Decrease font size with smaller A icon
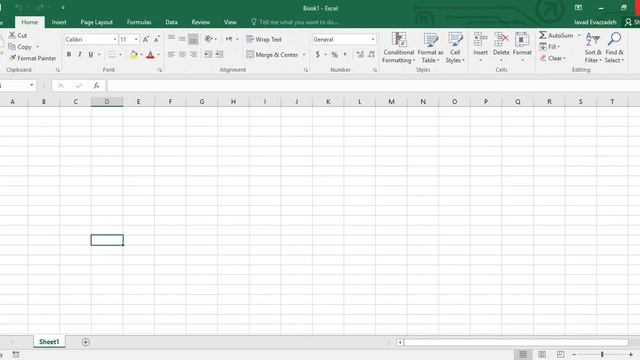 (157, 39)
